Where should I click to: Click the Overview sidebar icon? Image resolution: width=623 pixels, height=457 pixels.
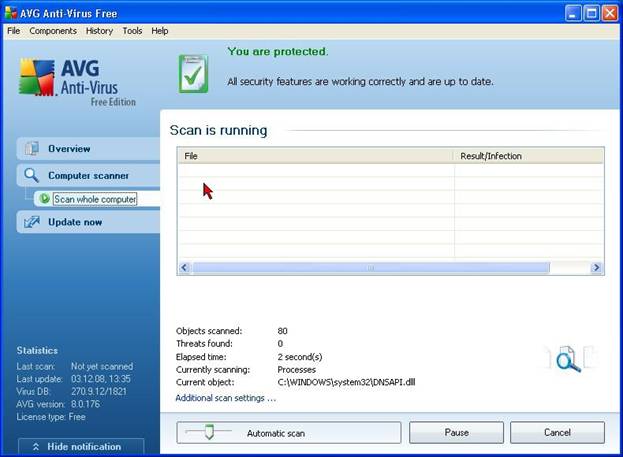click(x=31, y=148)
